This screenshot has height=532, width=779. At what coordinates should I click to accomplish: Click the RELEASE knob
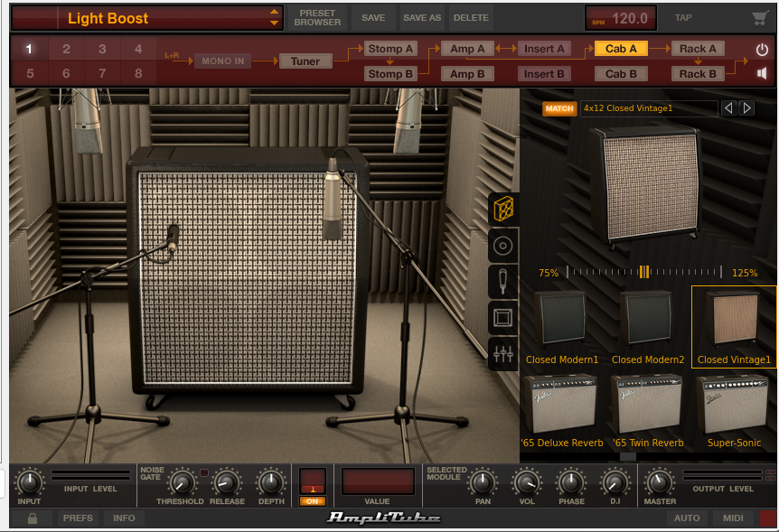pyautogui.click(x=227, y=481)
